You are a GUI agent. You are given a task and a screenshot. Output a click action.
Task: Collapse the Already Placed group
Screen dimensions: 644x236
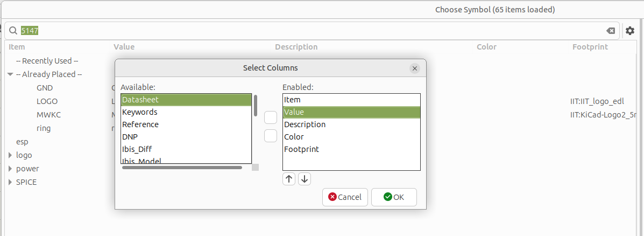[x=10, y=74]
